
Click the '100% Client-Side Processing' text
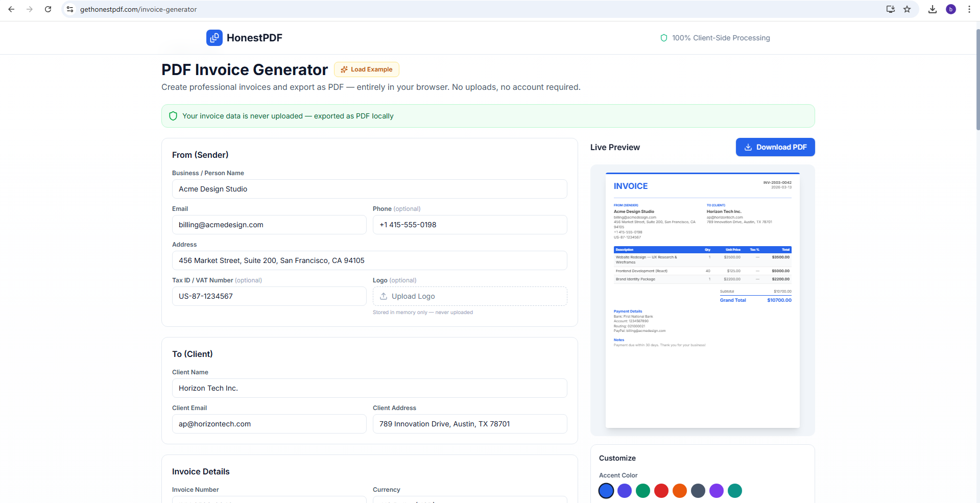[721, 38]
